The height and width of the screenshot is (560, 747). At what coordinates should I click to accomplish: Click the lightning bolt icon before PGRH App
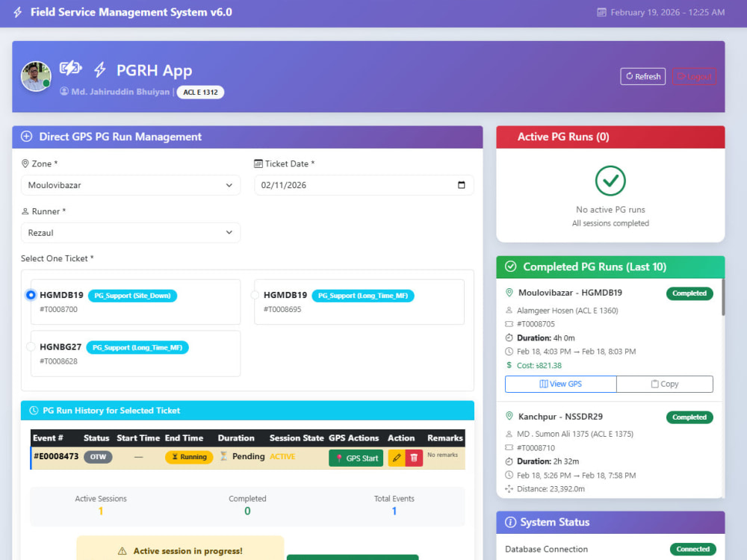[x=99, y=69]
